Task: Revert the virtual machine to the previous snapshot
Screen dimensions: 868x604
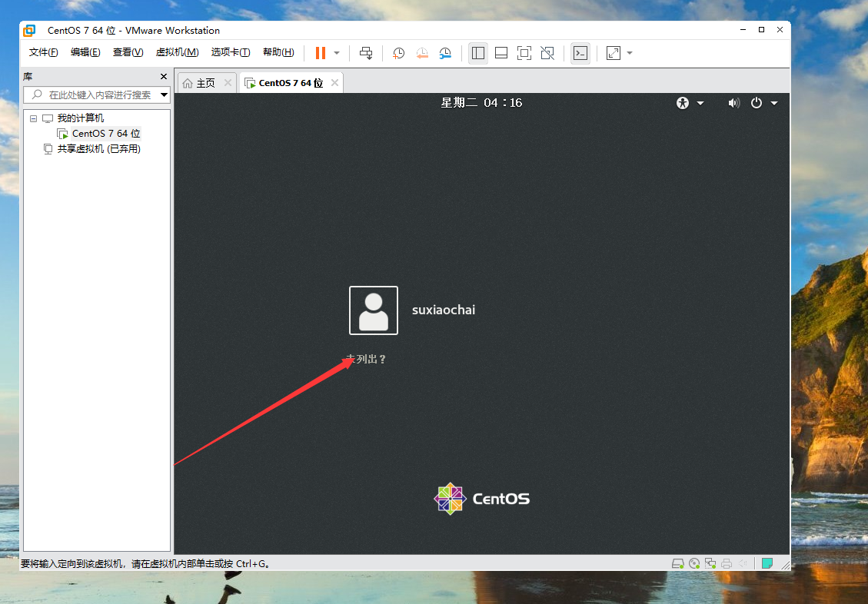Action: point(422,53)
